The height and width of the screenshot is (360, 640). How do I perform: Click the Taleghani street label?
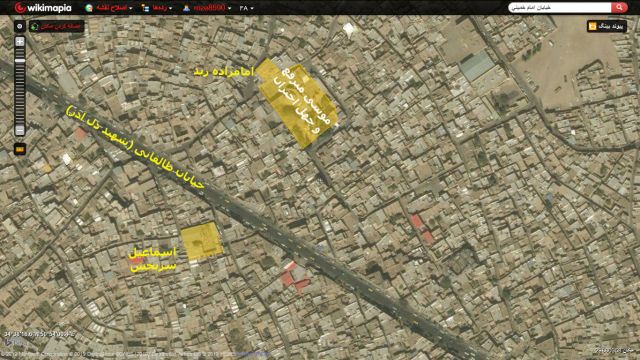point(135,147)
